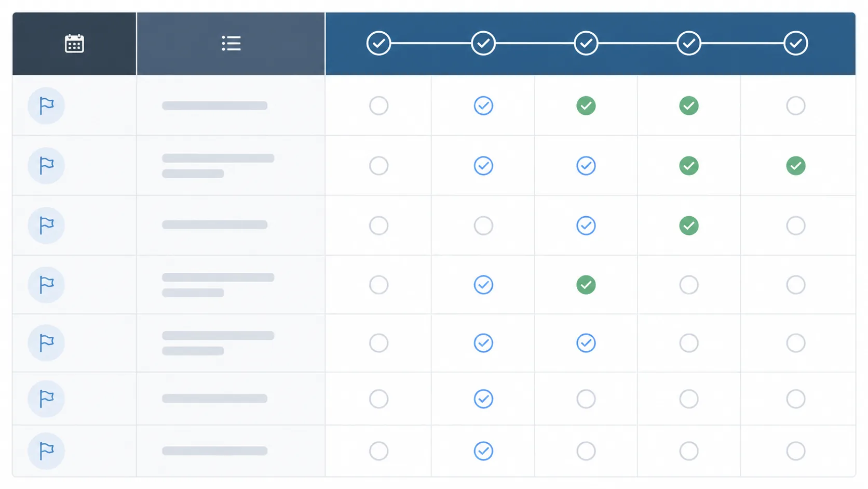Select the second step in the header progress line
This screenshot has width=868, height=489.
483,43
